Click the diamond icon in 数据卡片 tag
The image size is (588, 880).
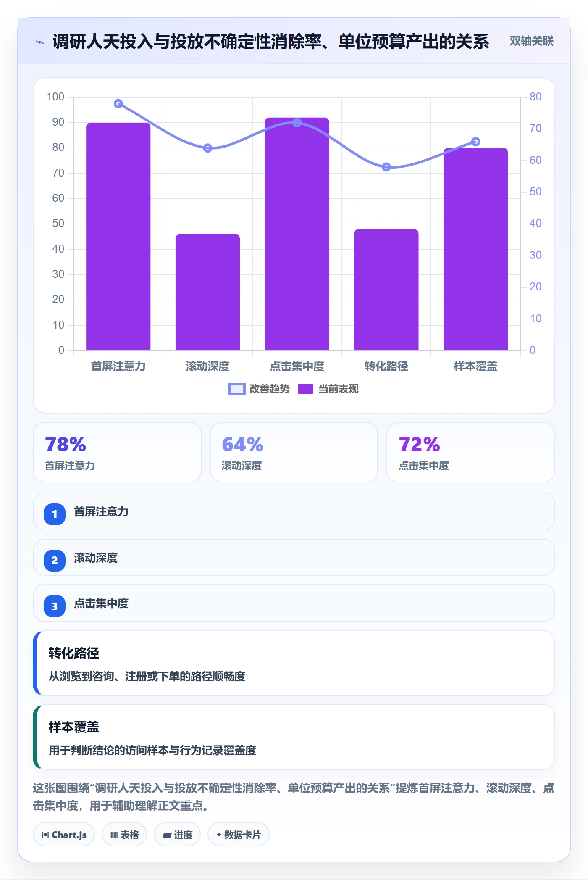tap(219, 835)
